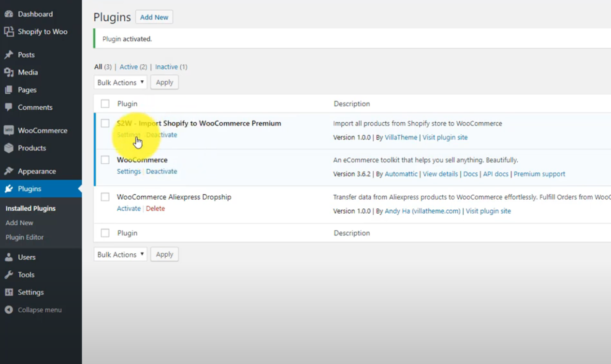Click the Products box icon
Image resolution: width=611 pixels, height=364 pixels.
[9, 148]
